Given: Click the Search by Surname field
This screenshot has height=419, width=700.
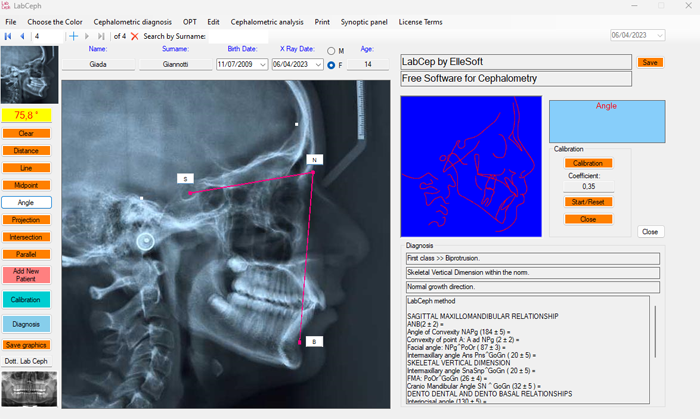Looking at the screenshot, I should [238, 37].
